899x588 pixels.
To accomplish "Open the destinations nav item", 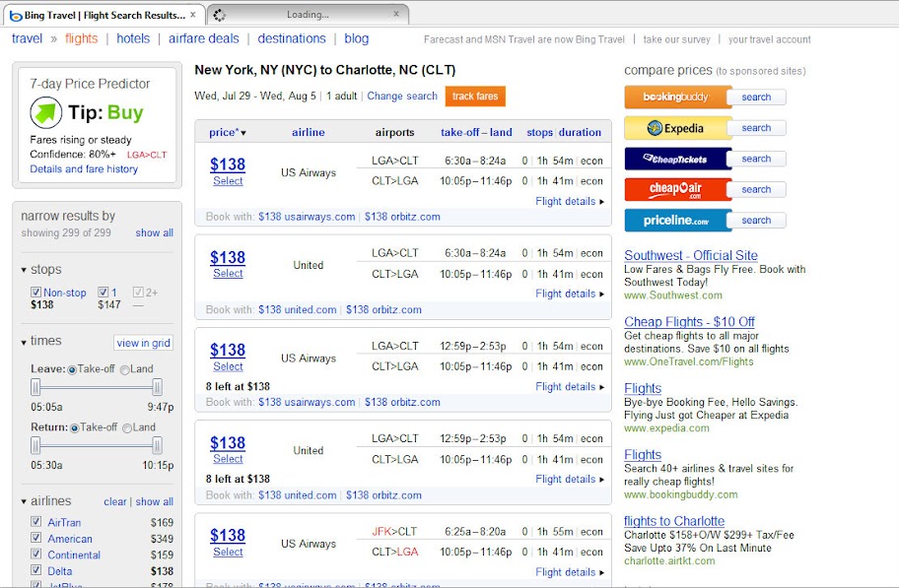I will [x=291, y=38].
